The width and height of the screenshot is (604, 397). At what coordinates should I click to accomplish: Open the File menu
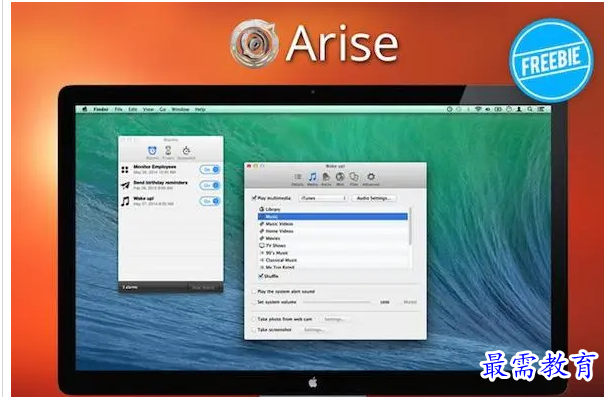[x=118, y=109]
